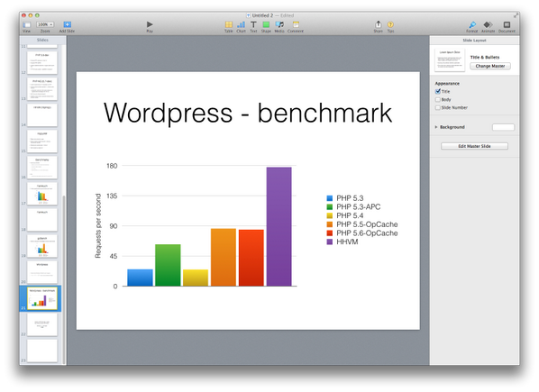
Task: Enable the Body checkbox
Action: (x=437, y=100)
